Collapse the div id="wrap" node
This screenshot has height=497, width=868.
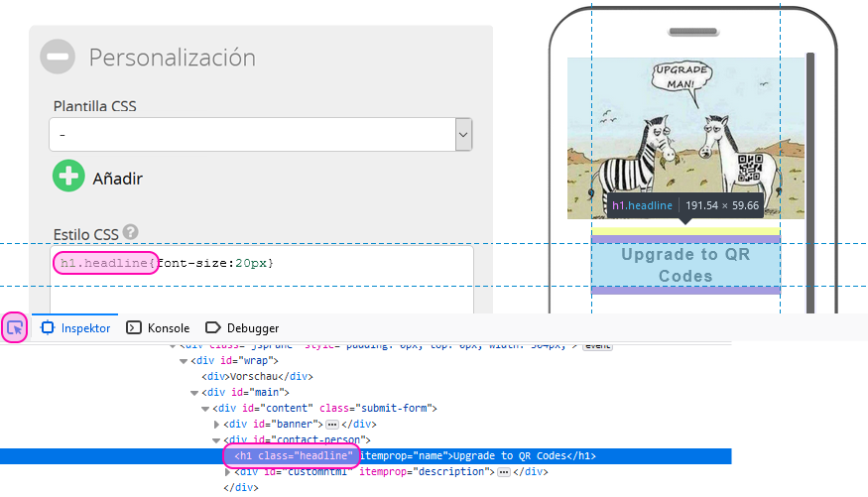click(184, 361)
